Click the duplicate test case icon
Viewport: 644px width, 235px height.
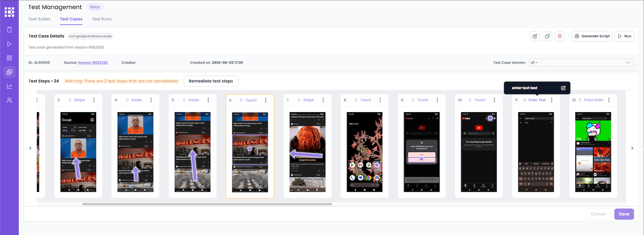pos(547,36)
